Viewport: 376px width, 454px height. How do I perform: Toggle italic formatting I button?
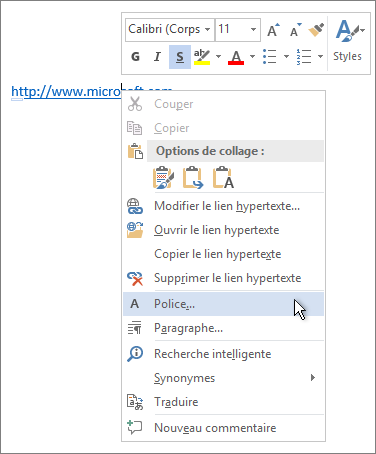[157, 57]
